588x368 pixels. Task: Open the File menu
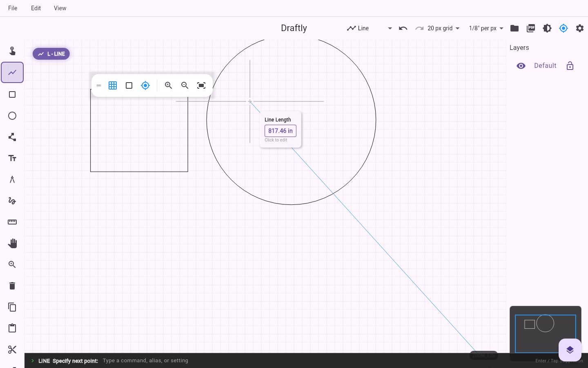click(13, 8)
